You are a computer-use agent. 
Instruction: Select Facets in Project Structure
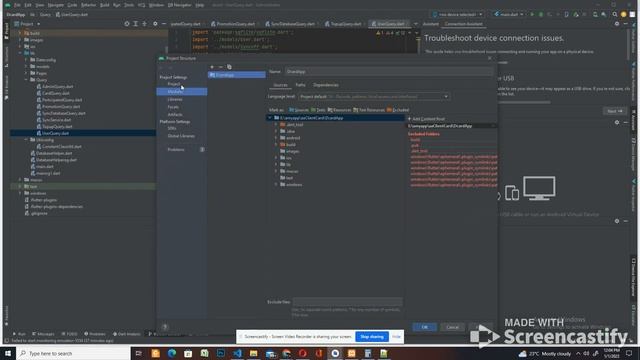click(173, 107)
